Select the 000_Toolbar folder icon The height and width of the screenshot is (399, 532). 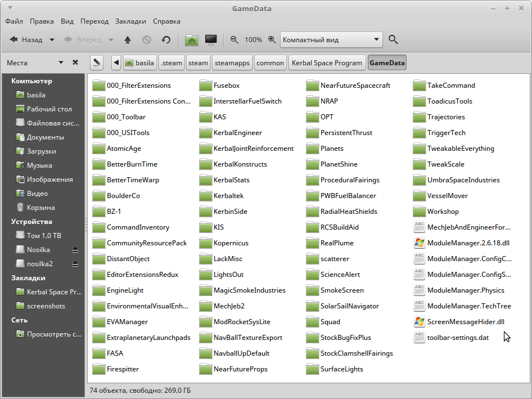[99, 117]
